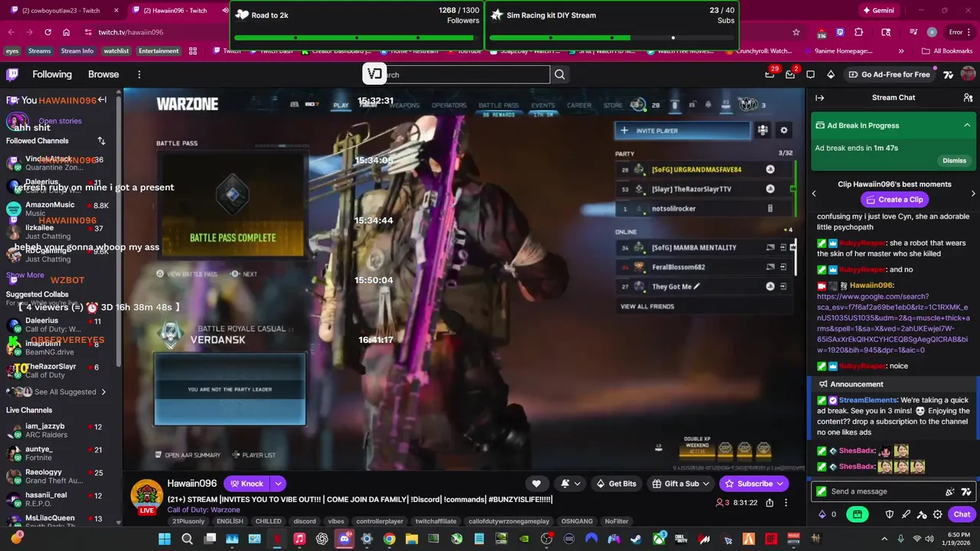Click the heart follow button

tap(536, 484)
